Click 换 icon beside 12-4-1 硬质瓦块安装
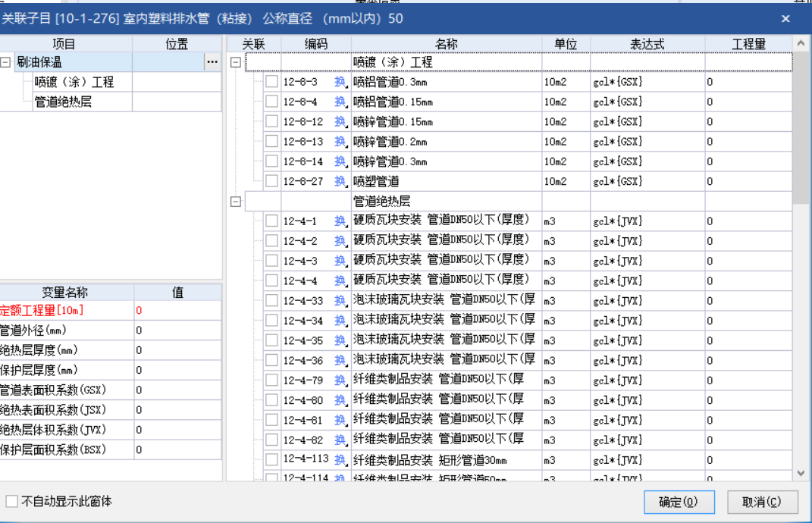Image resolution: width=812 pixels, height=523 pixels. click(x=340, y=220)
